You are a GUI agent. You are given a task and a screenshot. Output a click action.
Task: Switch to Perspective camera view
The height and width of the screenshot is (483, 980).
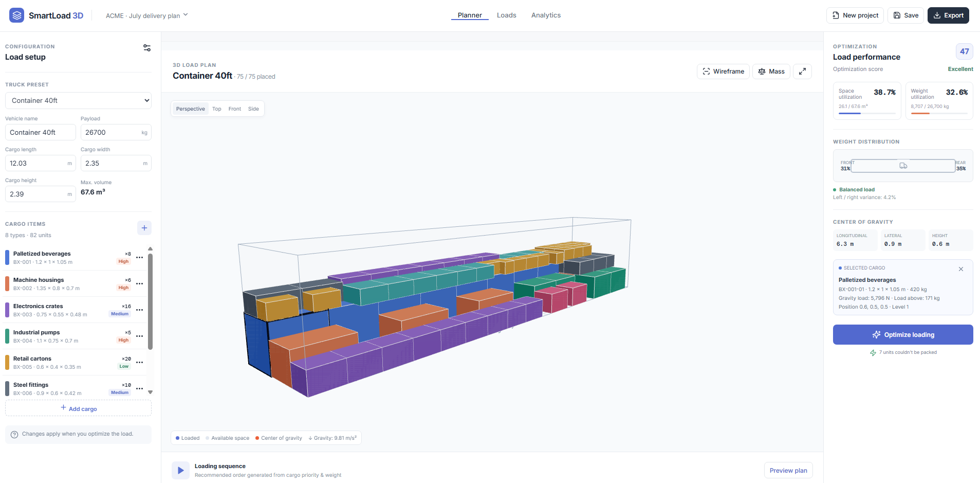click(190, 109)
